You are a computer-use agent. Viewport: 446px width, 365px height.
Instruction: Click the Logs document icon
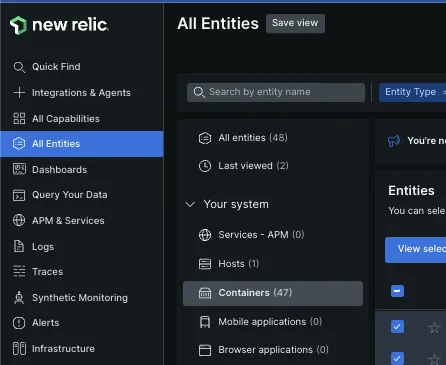[x=19, y=246]
